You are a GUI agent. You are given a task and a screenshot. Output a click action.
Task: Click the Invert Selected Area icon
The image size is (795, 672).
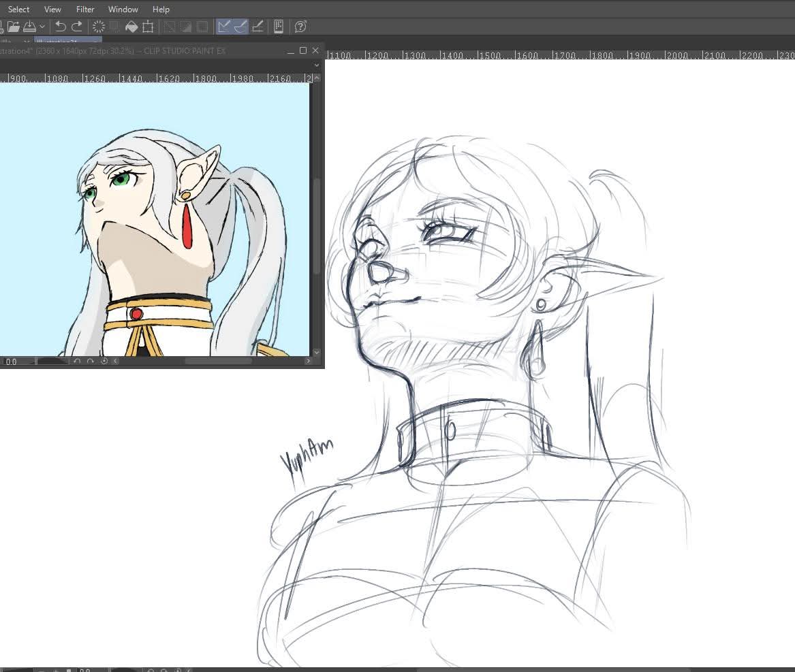click(186, 27)
